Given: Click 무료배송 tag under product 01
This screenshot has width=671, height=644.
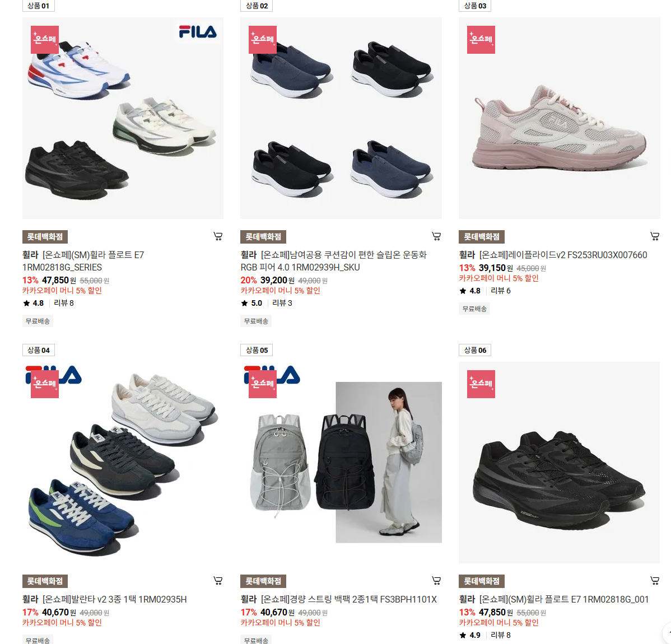Looking at the screenshot, I should click(x=38, y=321).
